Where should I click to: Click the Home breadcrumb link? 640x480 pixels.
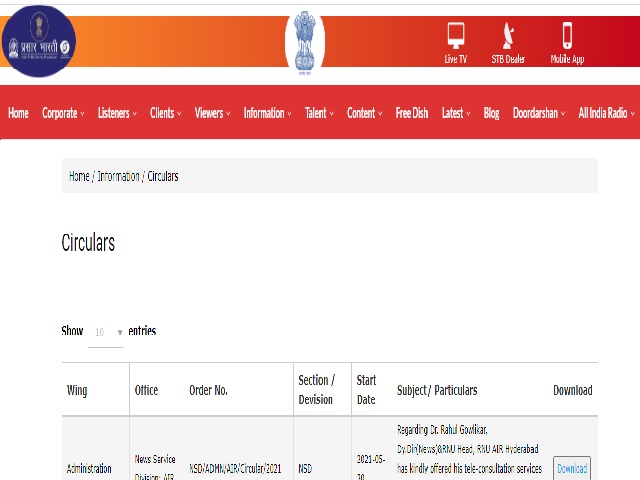click(x=79, y=176)
